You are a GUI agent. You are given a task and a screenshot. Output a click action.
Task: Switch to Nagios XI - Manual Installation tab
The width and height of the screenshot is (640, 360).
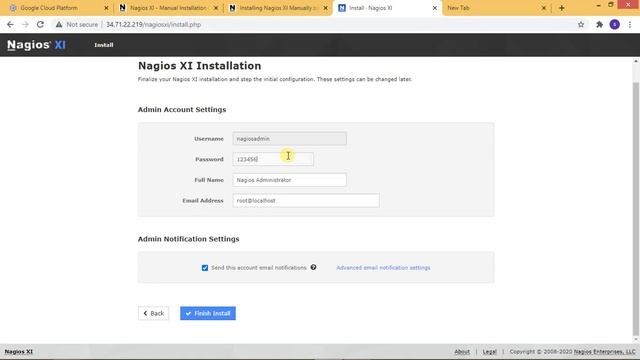tap(168, 8)
